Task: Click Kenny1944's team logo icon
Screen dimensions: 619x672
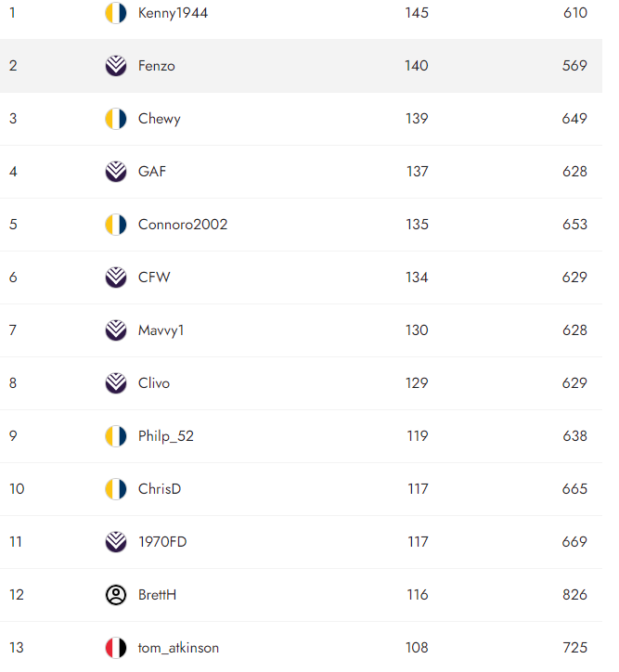Action: pyautogui.click(x=115, y=13)
